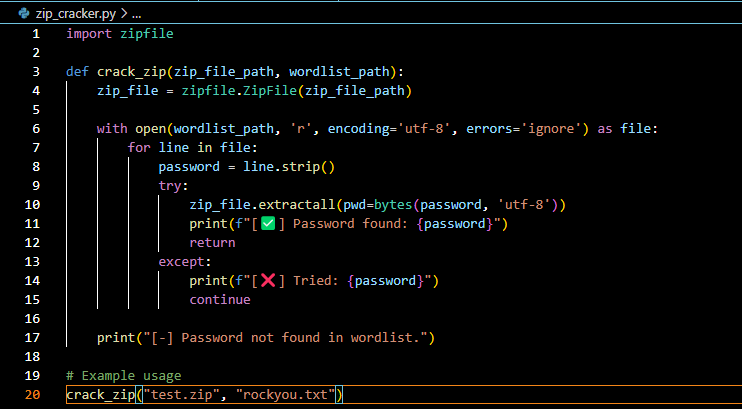The image size is (742, 409).
Task: Click line number 20 in the gutter
Action: (32, 394)
